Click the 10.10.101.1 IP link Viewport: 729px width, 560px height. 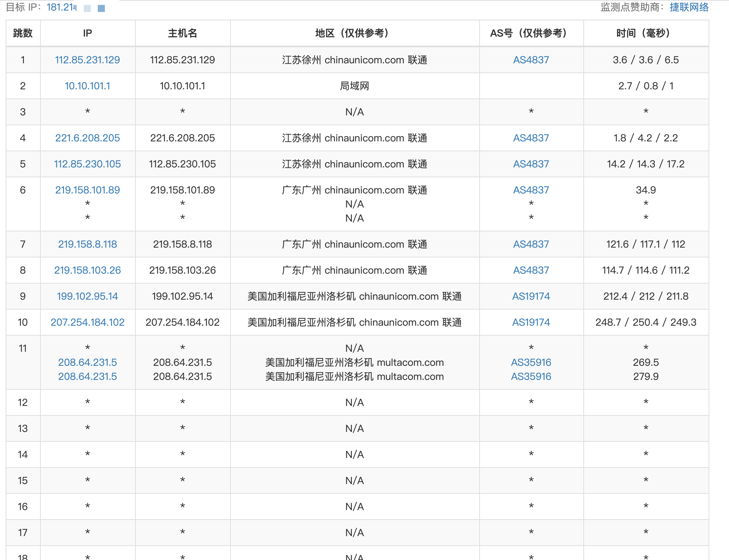click(87, 86)
